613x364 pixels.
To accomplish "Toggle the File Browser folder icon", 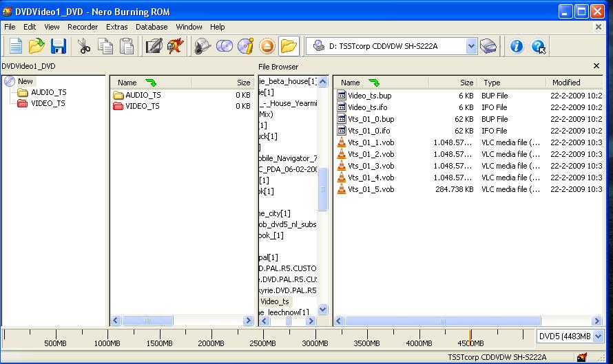I will [x=289, y=46].
